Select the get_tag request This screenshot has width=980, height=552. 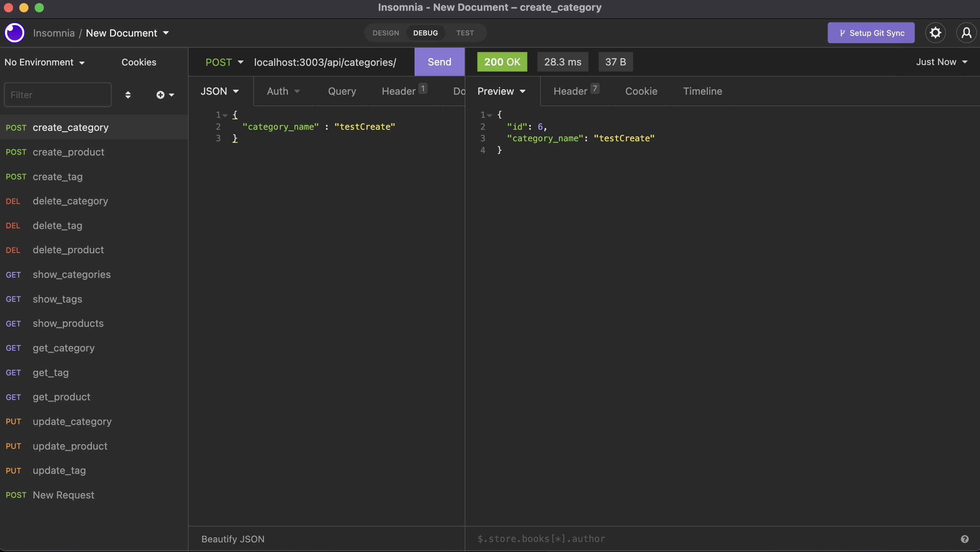coord(94,373)
